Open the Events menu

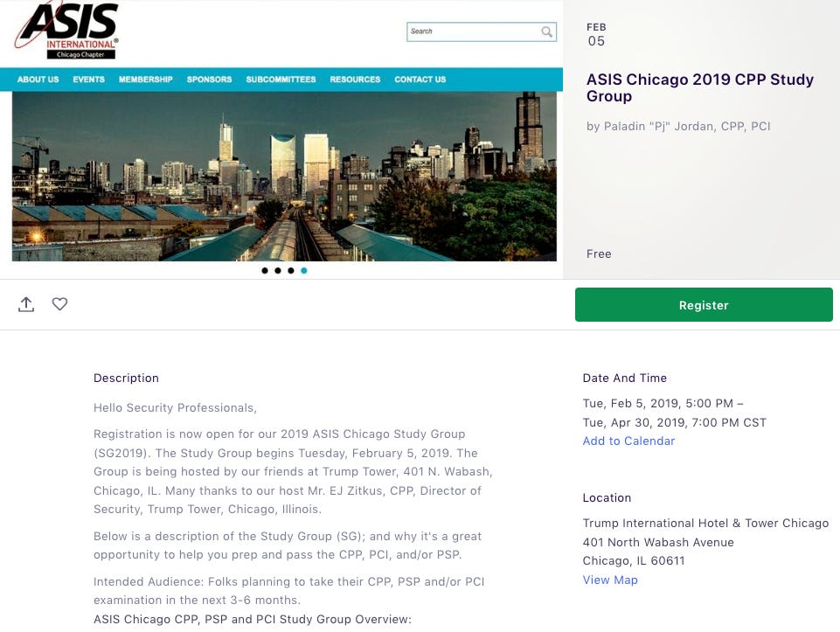(89, 80)
